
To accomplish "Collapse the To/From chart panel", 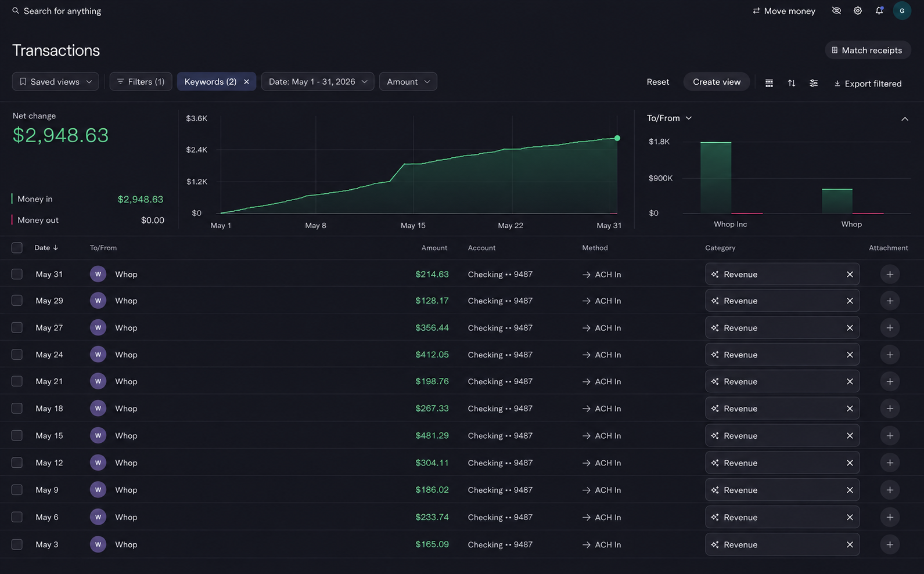I will [x=904, y=118].
